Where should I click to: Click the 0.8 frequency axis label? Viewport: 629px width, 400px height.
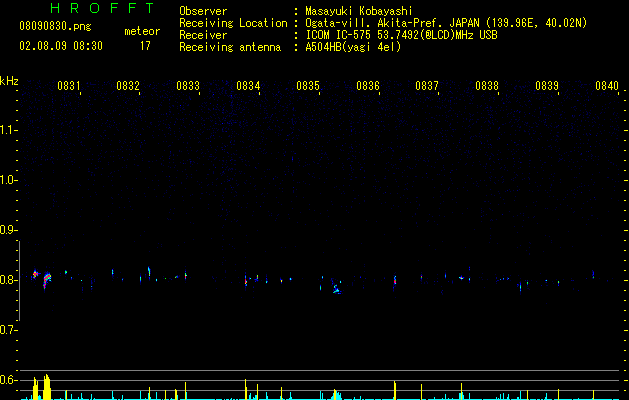(8, 280)
